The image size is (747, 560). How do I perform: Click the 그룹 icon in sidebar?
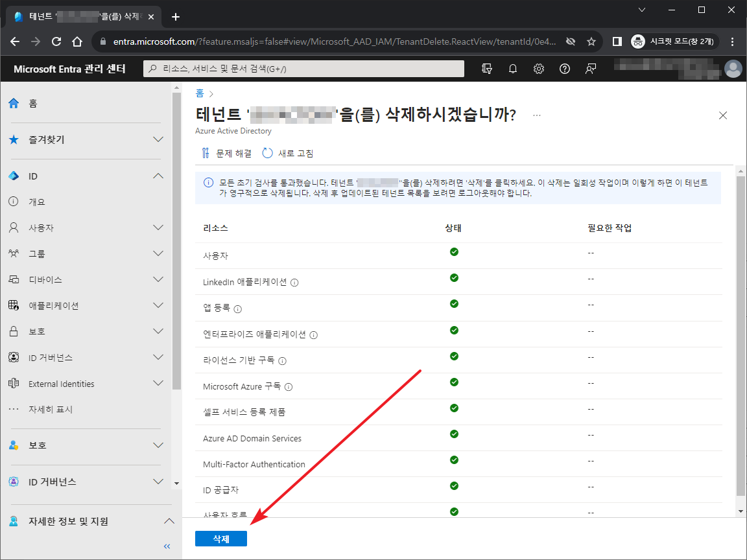coord(14,253)
